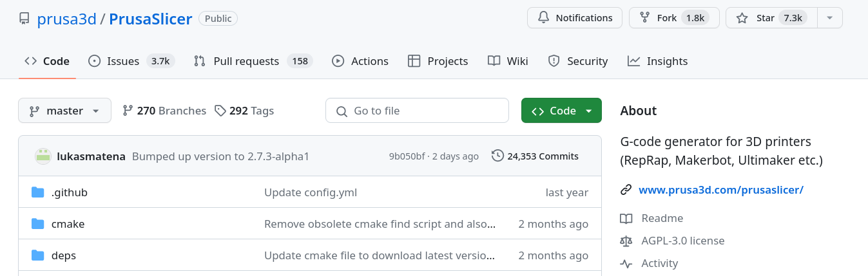Image resolution: width=868 pixels, height=276 pixels.
Task: View the 24,353 Commits history
Action: click(x=535, y=156)
